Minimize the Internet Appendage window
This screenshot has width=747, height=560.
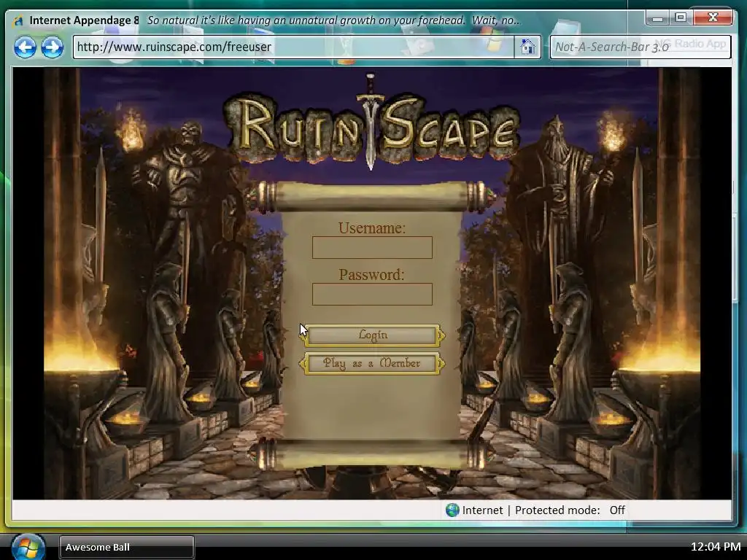pos(657,17)
